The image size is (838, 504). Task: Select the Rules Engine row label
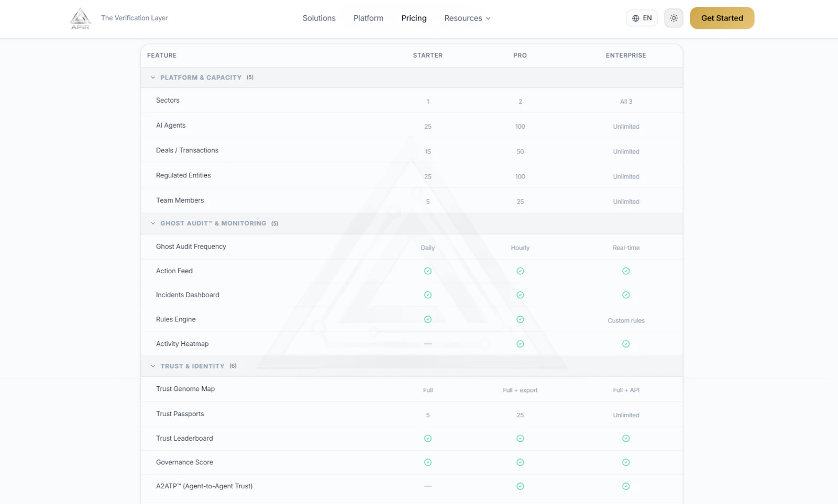175,320
